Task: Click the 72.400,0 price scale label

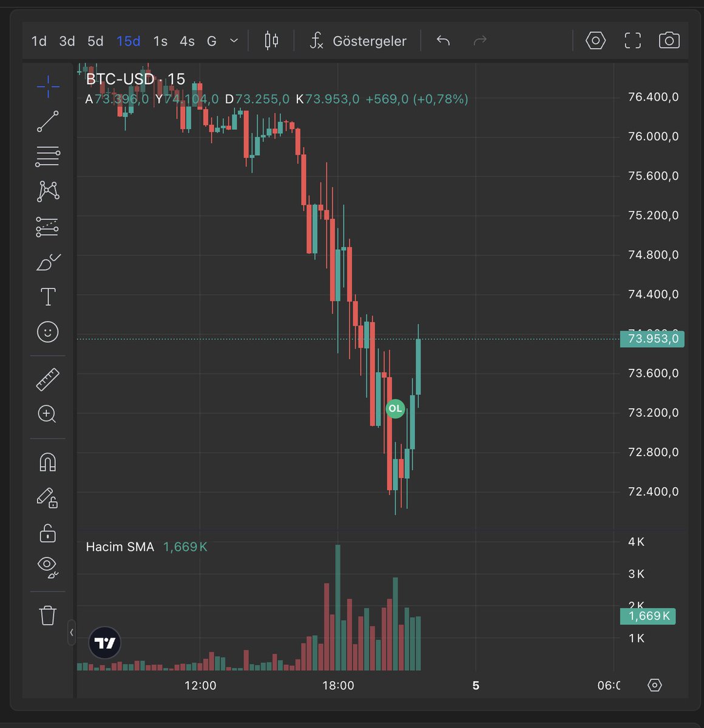Action: [x=653, y=491]
